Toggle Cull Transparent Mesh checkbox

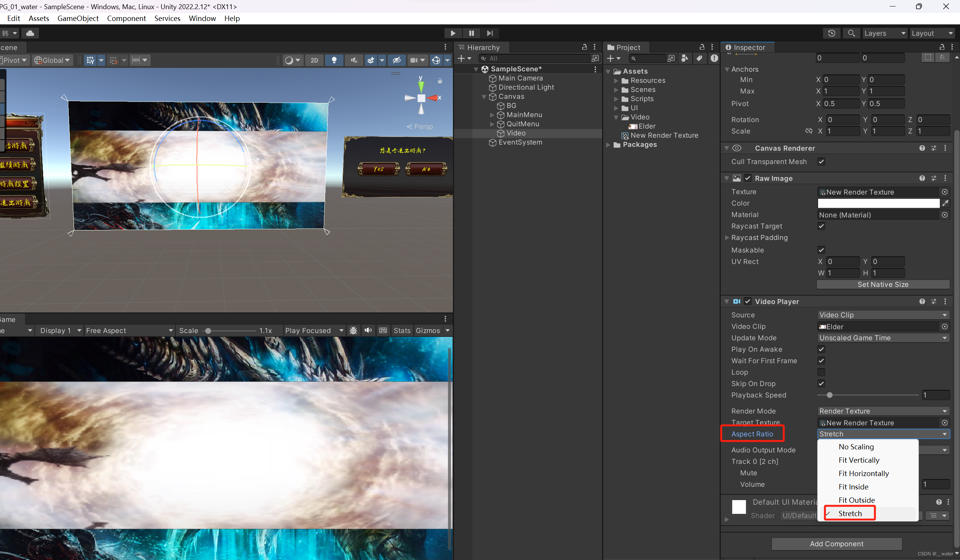[x=821, y=162]
